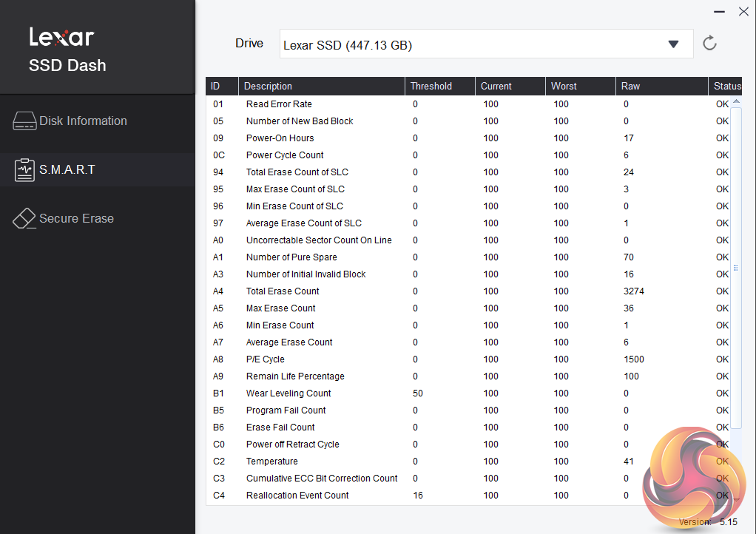Click raw value 41 for Temperature

tap(628, 462)
